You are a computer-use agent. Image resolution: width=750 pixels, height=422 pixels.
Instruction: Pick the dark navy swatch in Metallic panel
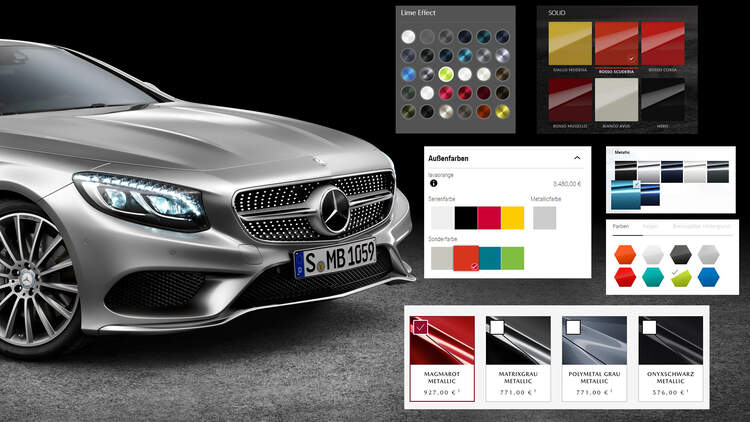(672, 172)
